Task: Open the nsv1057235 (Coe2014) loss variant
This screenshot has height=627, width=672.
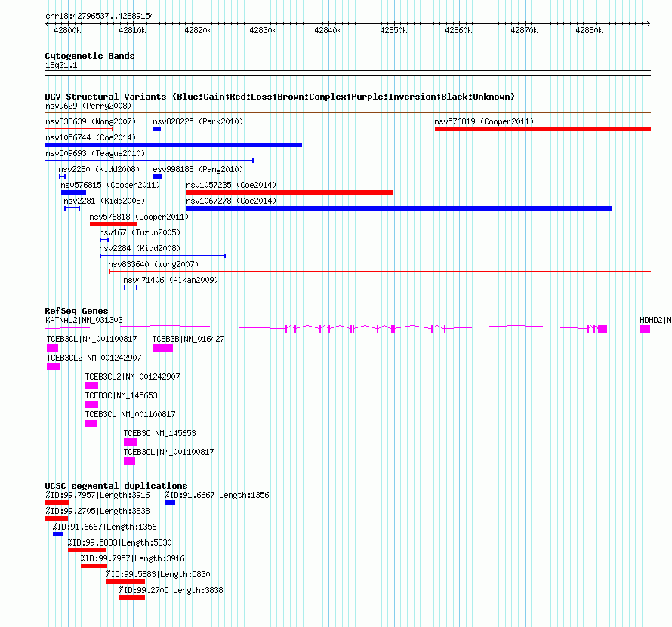Action: coord(290,192)
